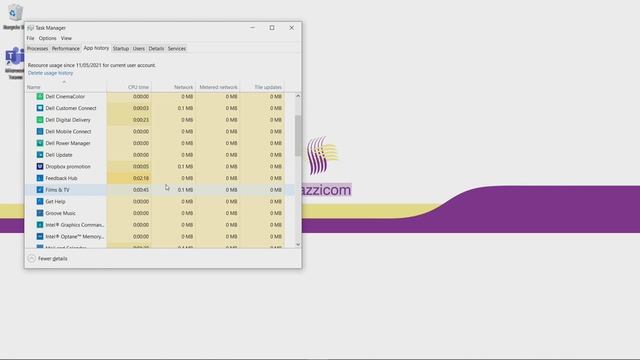This screenshot has width=640, height=360.
Task: Open the View menu
Action: [x=66, y=38]
